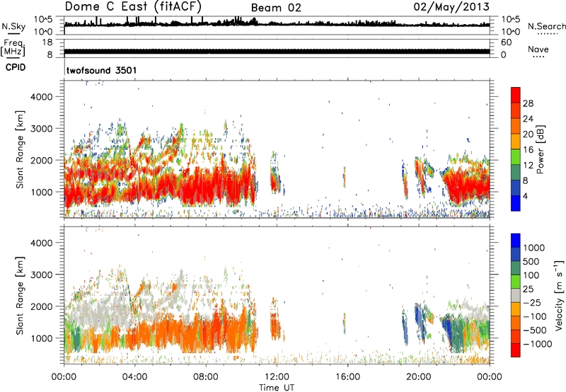Click the '3000' tick of velocity panel
Viewport: 566px width, 392px height.
[42, 275]
